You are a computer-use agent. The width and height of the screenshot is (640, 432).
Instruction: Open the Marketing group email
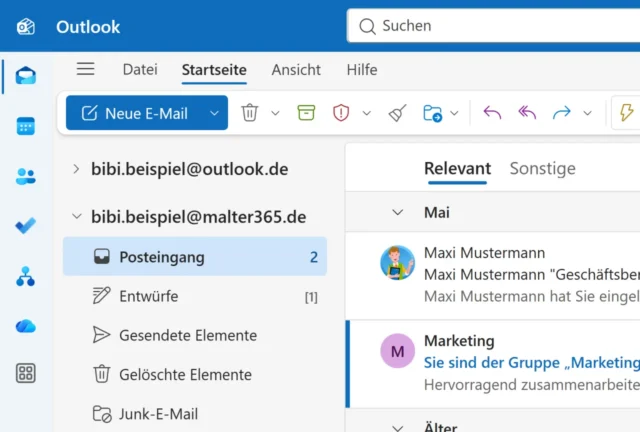click(x=493, y=363)
